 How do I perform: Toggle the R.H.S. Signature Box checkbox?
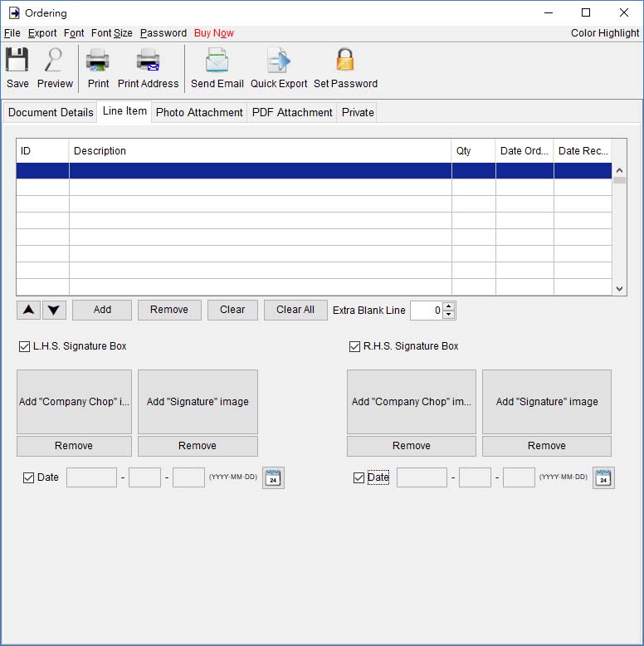pos(354,346)
